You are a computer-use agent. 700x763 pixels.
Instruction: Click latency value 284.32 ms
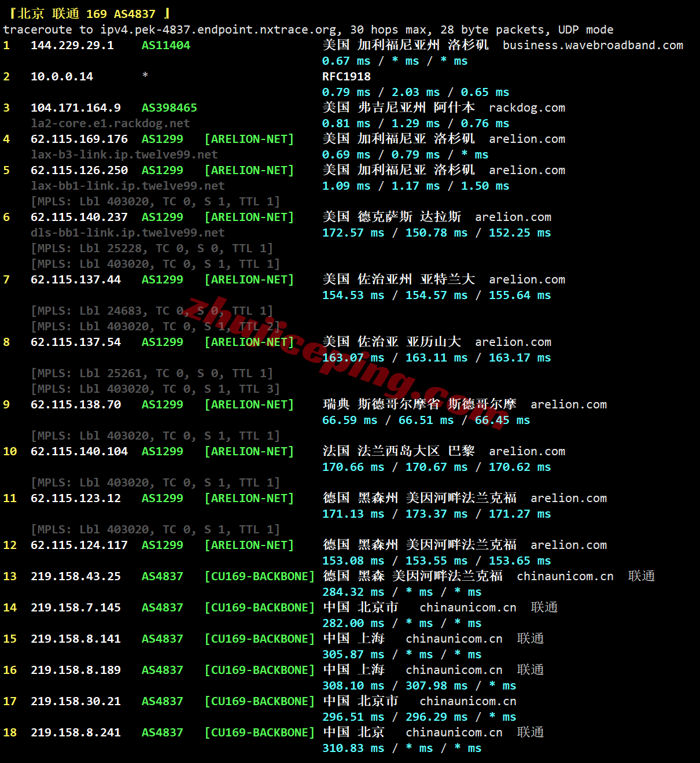(353, 592)
